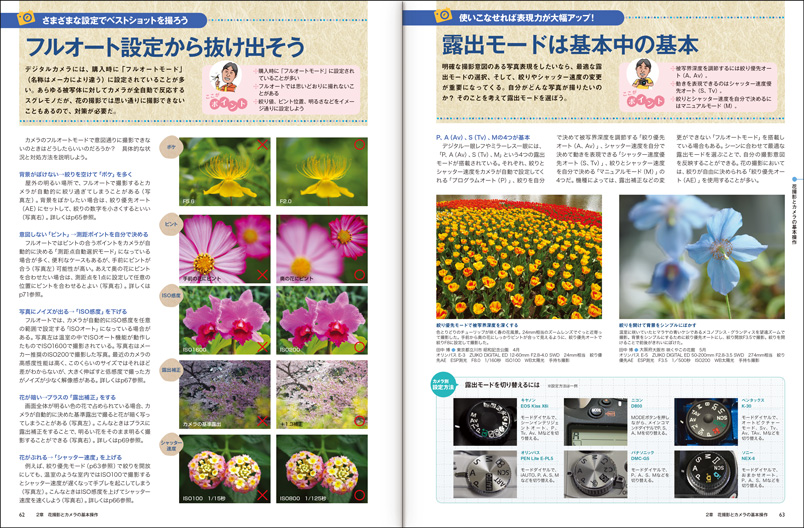Click the heading P, A (Av), S (Tv), Mの4つが基本
This screenshot has width=804, height=528.
pyautogui.click(x=483, y=138)
